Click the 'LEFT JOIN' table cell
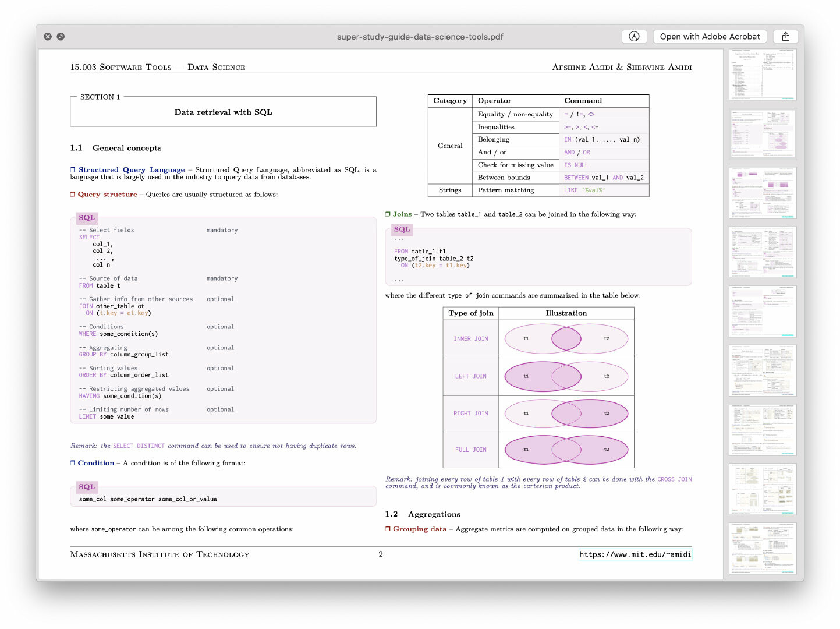 (471, 376)
